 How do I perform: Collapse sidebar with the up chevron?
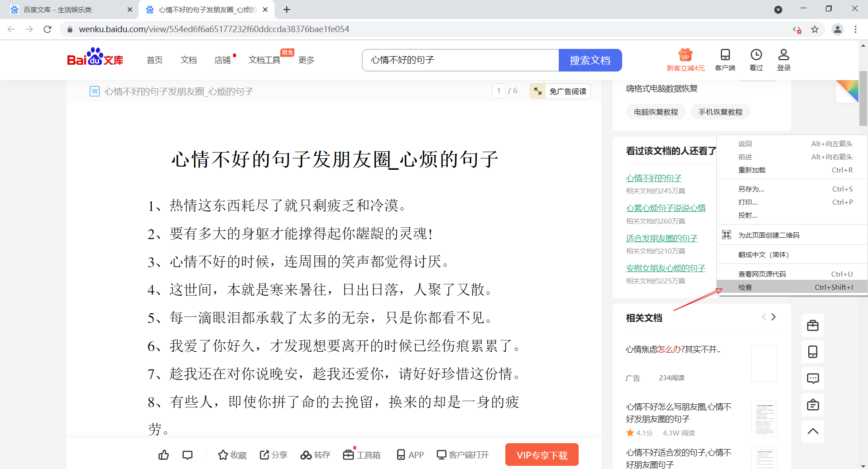[812, 431]
